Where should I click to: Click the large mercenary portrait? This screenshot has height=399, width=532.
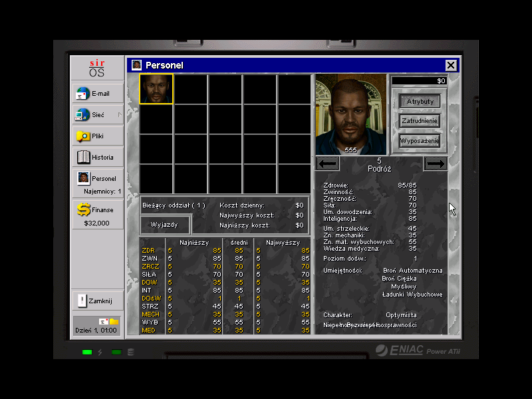(x=350, y=114)
